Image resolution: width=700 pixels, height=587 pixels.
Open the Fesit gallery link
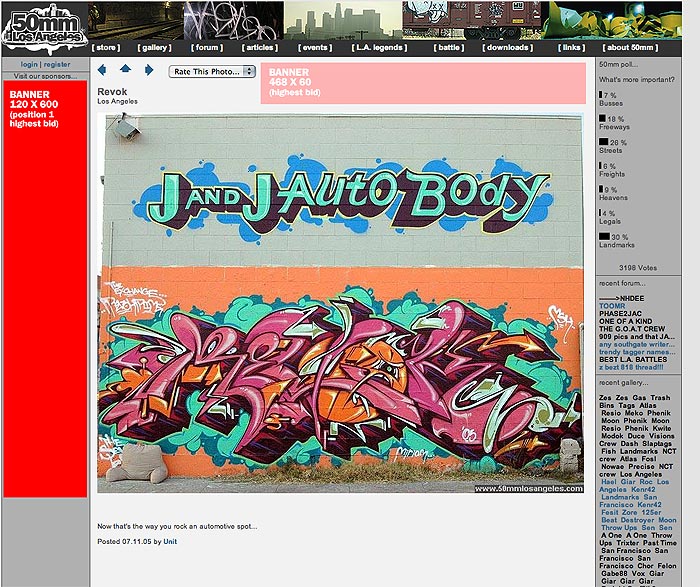610,512
